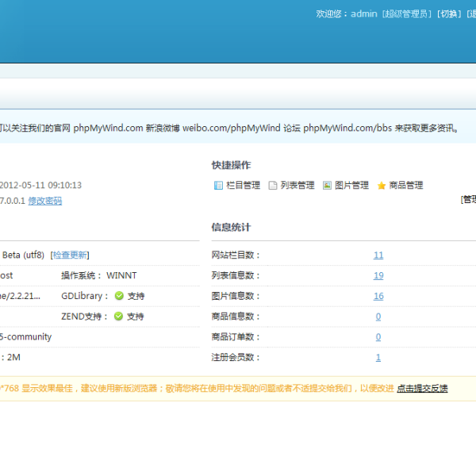
Task: Click the weibo.com/phpMyWind text
Action: [232, 128]
